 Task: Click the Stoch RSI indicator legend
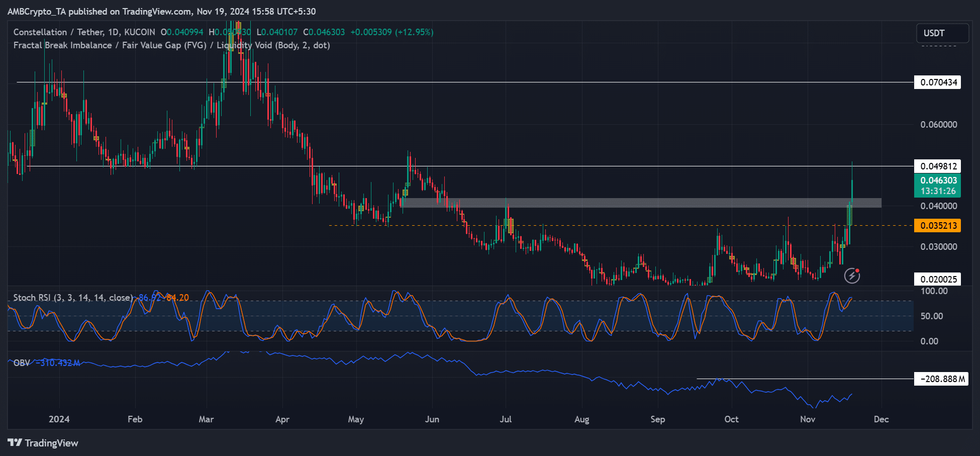pyautogui.click(x=73, y=298)
